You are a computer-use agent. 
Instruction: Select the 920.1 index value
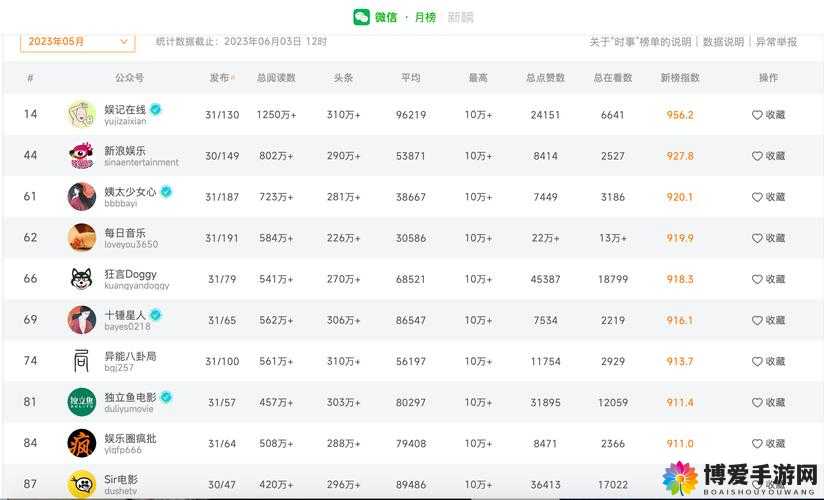pyautogui.click(x=680, y=197)
